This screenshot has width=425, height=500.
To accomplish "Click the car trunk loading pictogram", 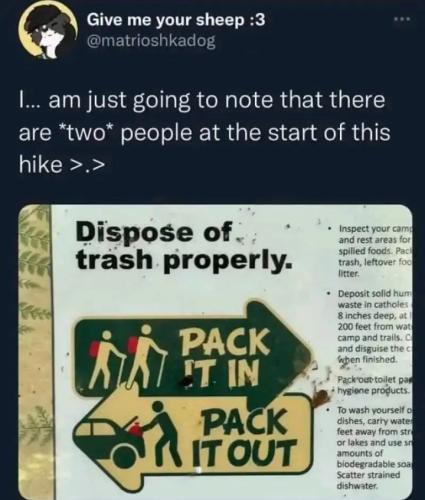I will tap(129, 435).
